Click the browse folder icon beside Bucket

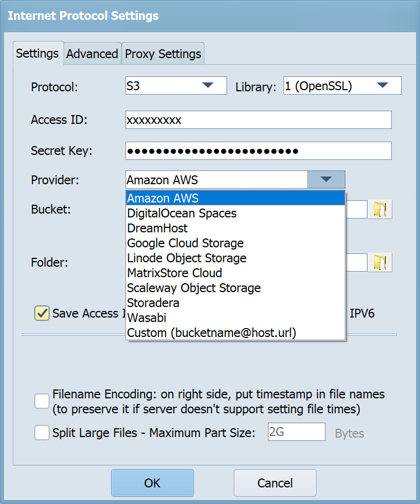[x=380, y=210]
